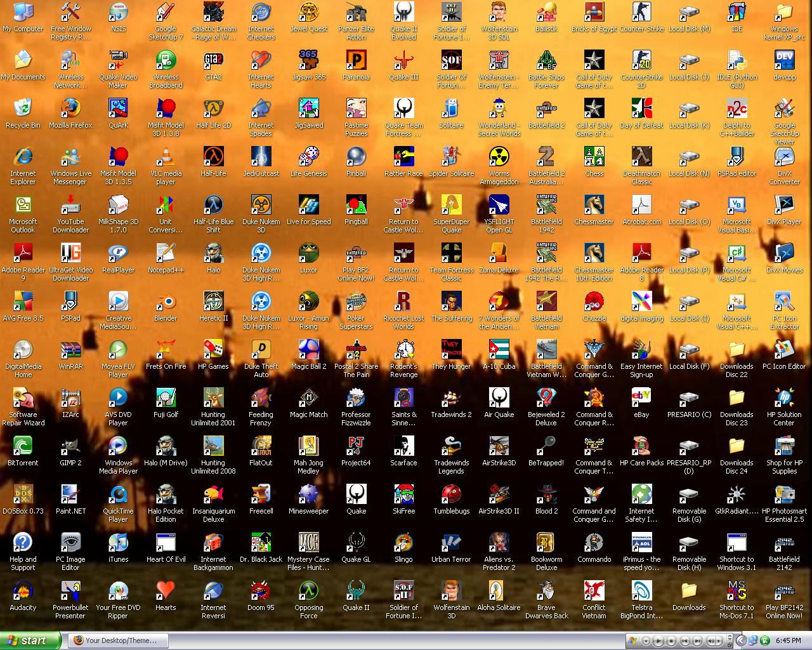Open VLC media player
The image size is (812, 650).
point(166,157)
